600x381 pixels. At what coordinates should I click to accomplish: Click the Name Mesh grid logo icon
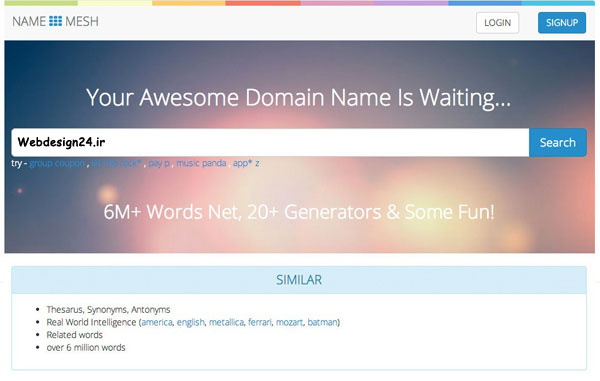[55, 21]
